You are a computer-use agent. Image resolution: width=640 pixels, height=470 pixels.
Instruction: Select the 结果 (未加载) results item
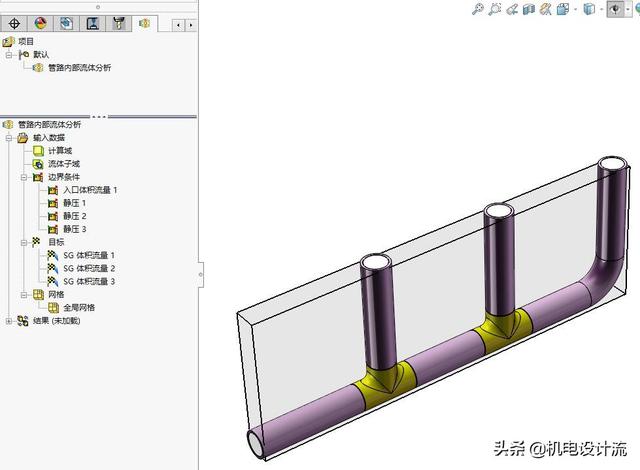[57, 321]
